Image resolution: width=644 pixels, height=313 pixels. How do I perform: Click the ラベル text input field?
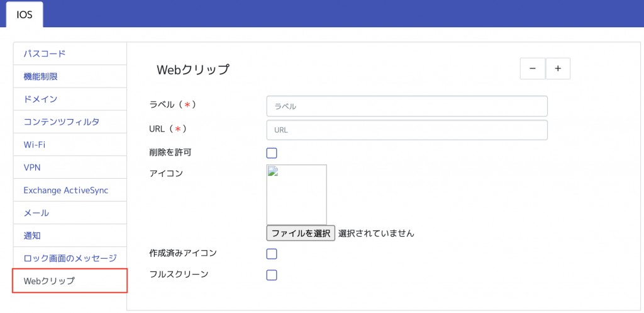coord(407,106)
